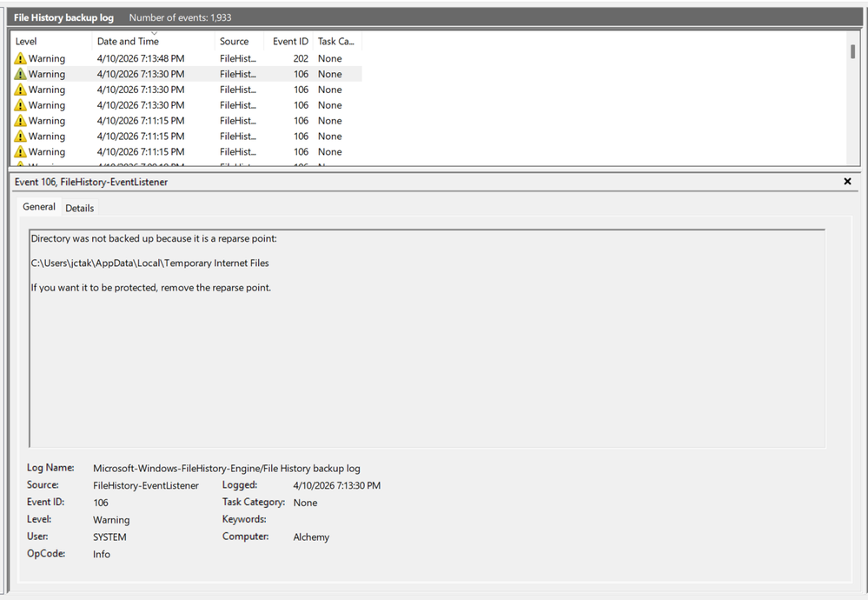Click the Computer: field label
Image resolution: width=868 pixels, height=600 pixels.
[x=245, y=537]
